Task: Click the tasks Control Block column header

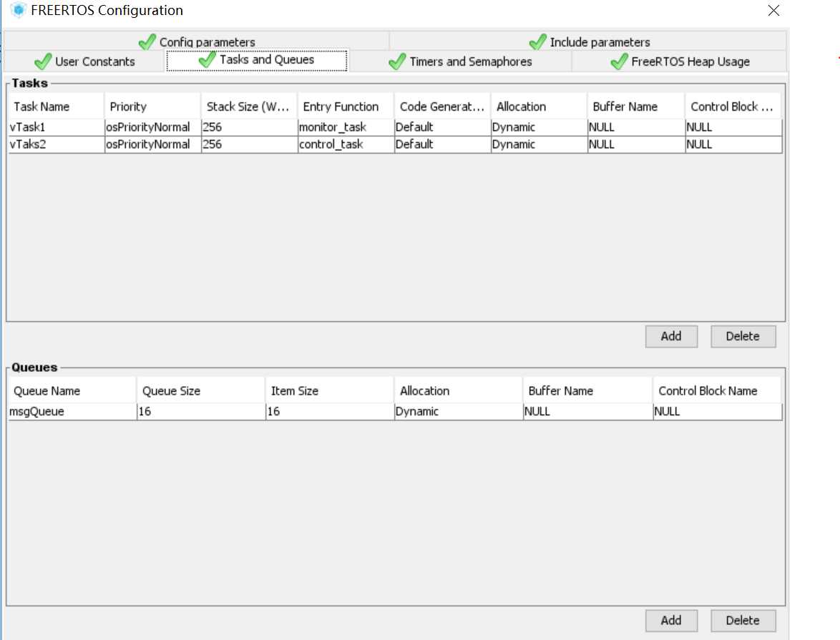Action: pos(733,107)
